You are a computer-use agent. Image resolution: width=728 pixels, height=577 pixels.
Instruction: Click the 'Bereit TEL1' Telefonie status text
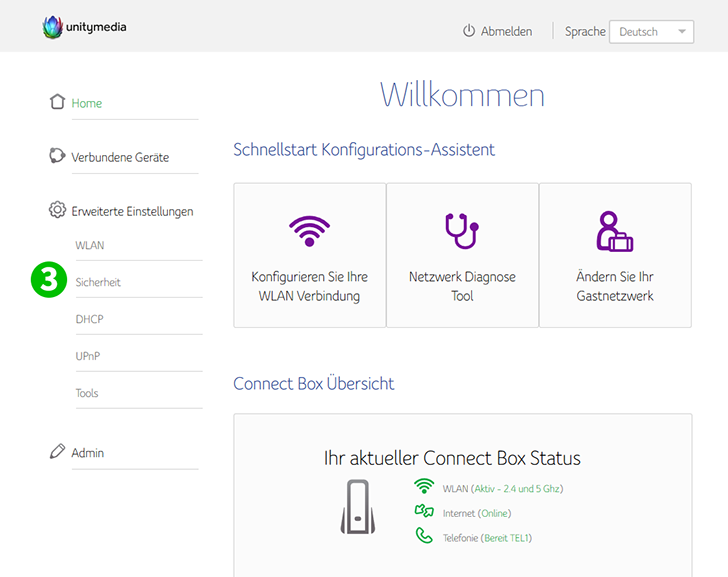506,538
